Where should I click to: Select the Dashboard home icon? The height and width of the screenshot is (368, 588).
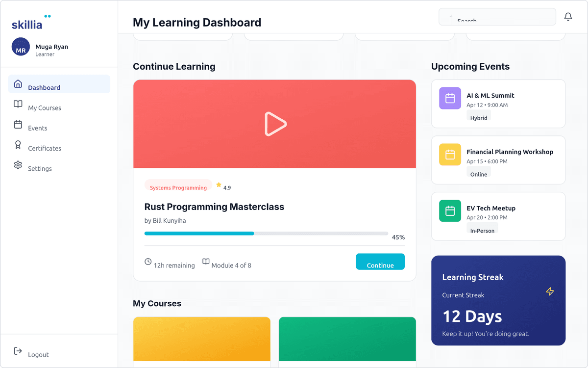click(x=18, y=83)
